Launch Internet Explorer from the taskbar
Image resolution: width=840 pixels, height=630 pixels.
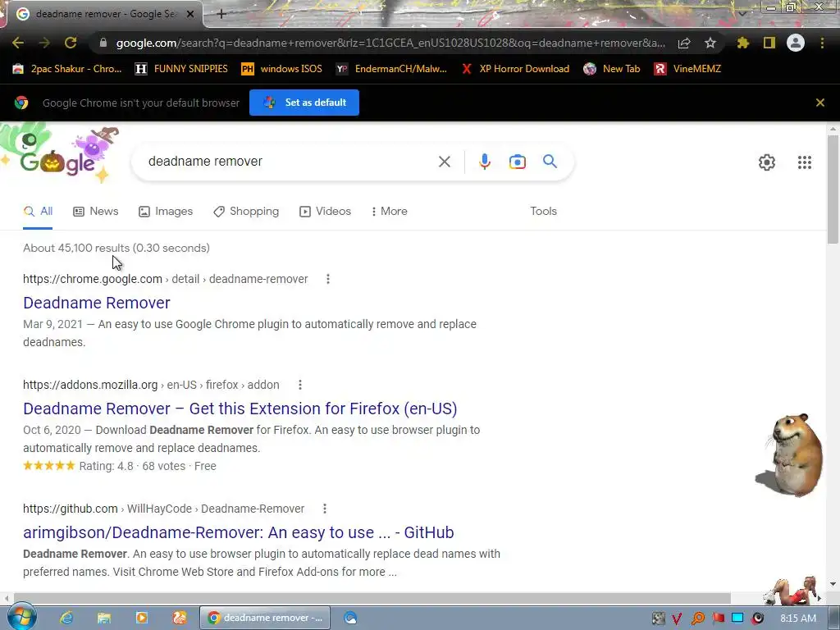coord(66,618)
